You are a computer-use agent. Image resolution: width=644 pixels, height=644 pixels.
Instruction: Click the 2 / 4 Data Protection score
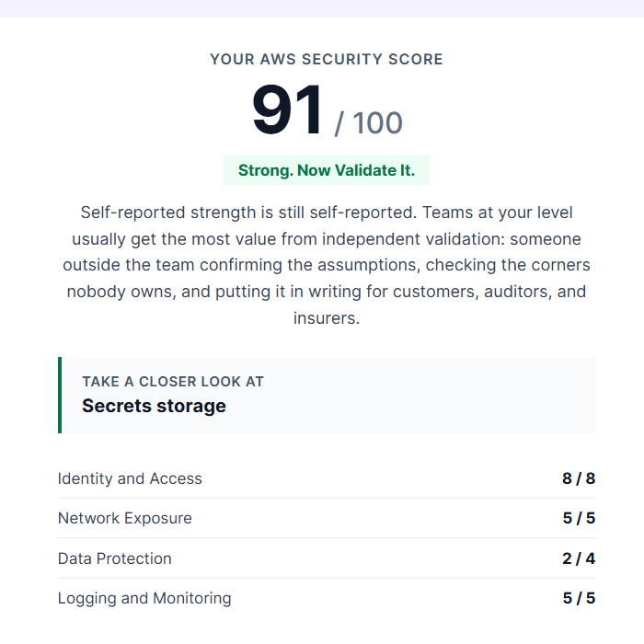(579, 558)
